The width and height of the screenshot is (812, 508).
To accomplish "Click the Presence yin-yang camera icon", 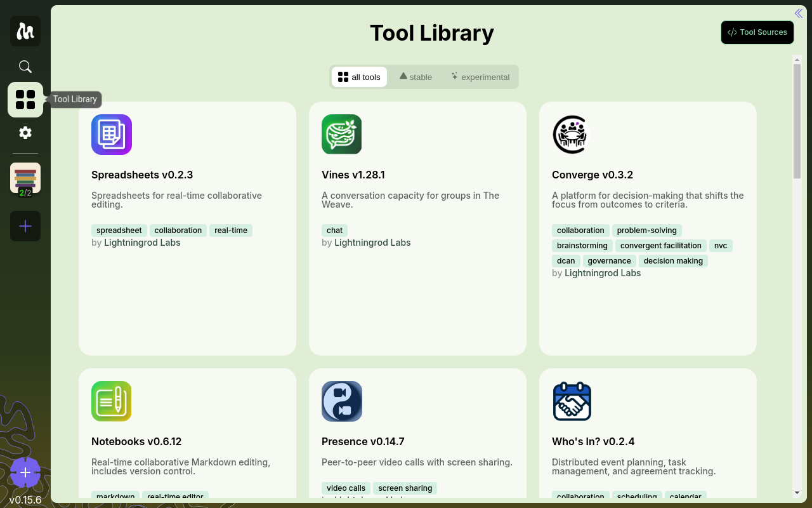I will point(342,401).
